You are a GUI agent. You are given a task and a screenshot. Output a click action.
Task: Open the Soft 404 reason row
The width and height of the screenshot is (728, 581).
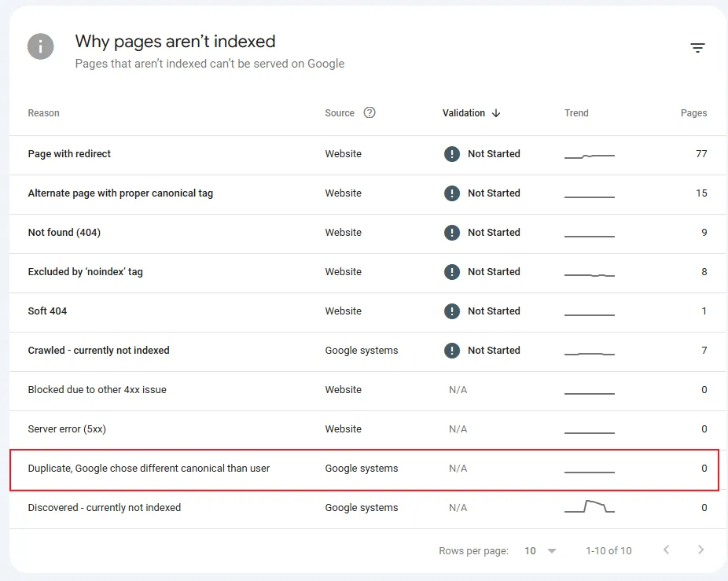(47, 311)
